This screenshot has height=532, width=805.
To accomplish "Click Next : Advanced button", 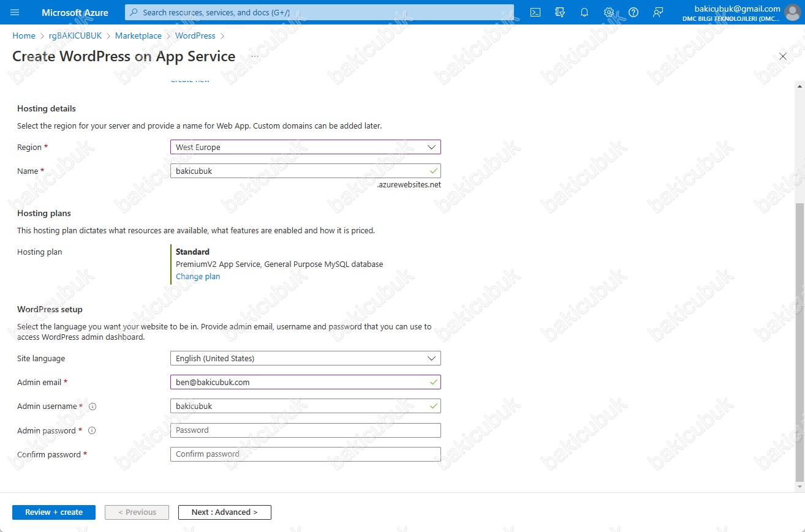I will pos(224,512).
